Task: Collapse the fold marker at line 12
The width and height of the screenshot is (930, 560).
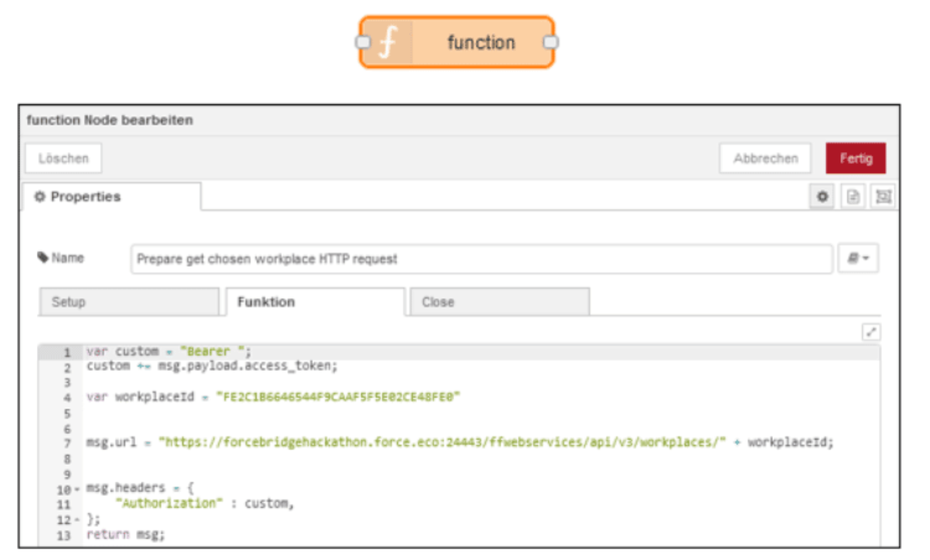Action: point(77,519)
